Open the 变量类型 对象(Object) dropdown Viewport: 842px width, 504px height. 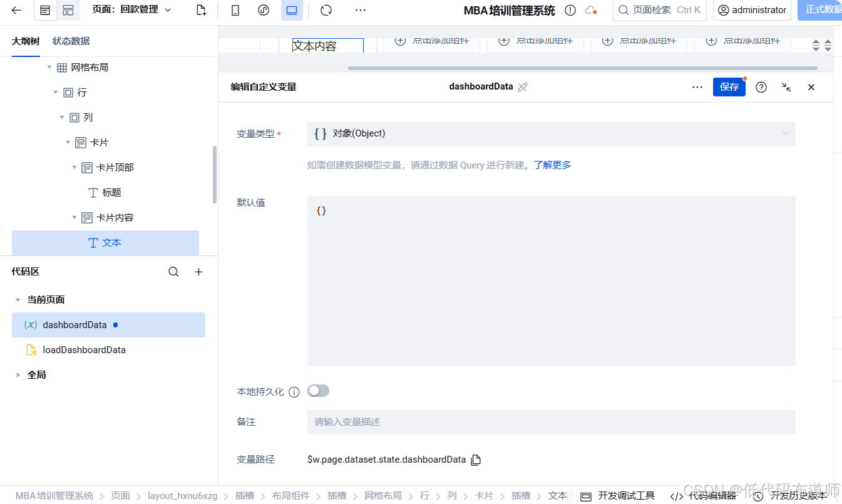551,133
